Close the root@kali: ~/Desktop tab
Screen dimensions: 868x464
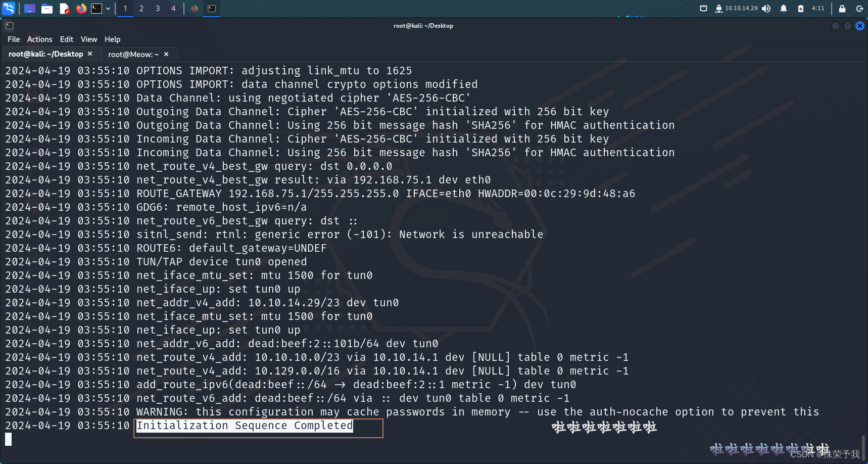(90, 54)
